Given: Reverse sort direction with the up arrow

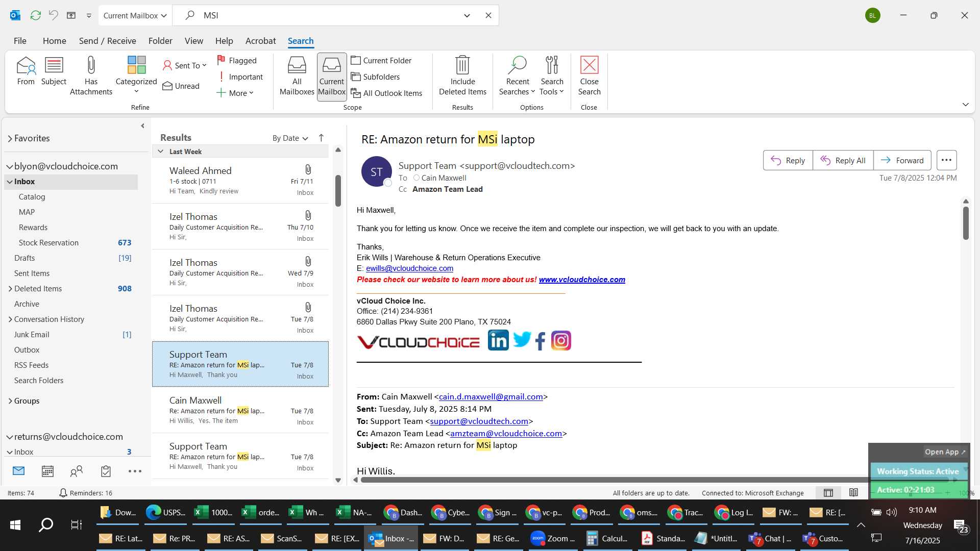Looking at the screenshot, I should point(321,138).
